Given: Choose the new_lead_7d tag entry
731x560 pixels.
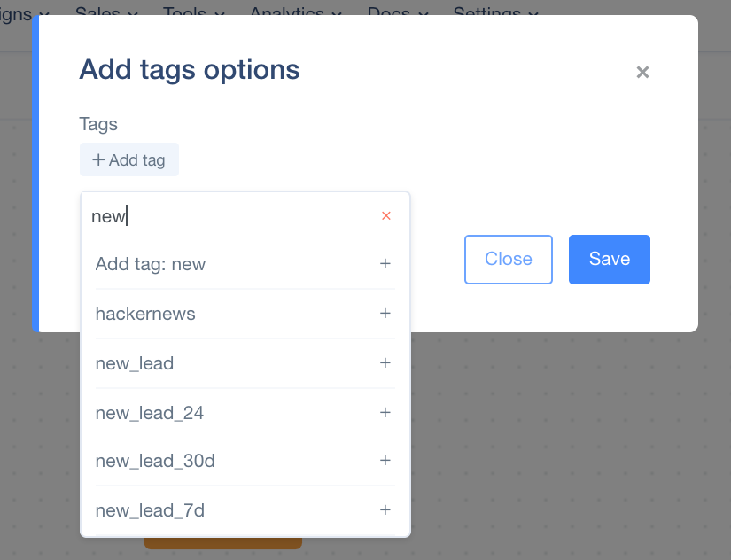Looking at the screenshot, I should 150,510.
